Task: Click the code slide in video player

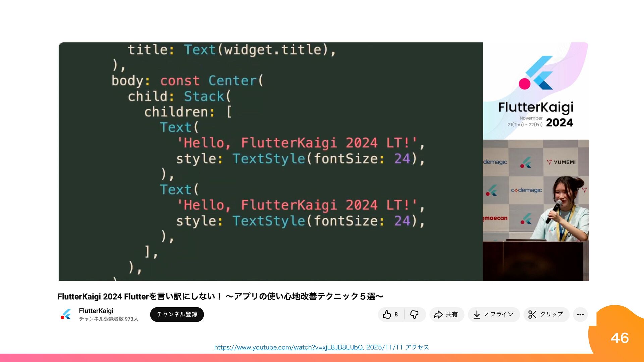Action: point(270,161)
